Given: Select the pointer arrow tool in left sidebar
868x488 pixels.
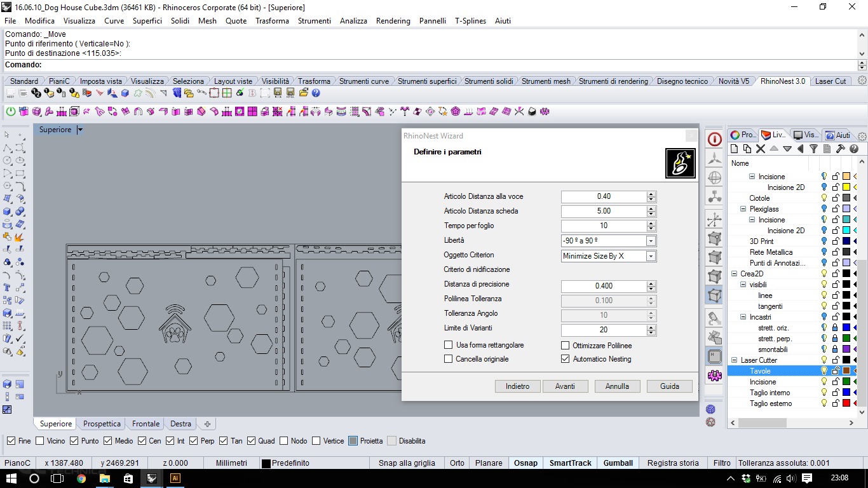Looking at the screenshot, I should click(x=7, y=135).
